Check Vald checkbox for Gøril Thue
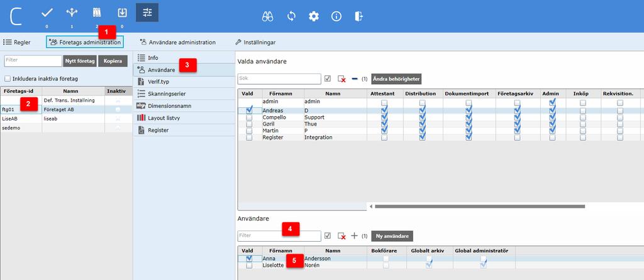This screenshot has height=280, width=644. pyautogui.click(x=249, y=124)
